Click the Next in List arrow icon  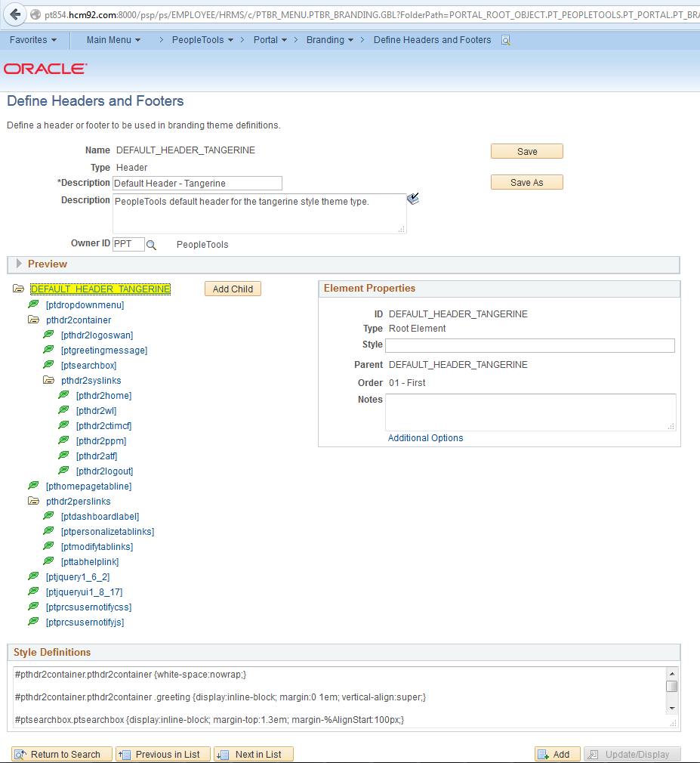click(x=222, y=754)
